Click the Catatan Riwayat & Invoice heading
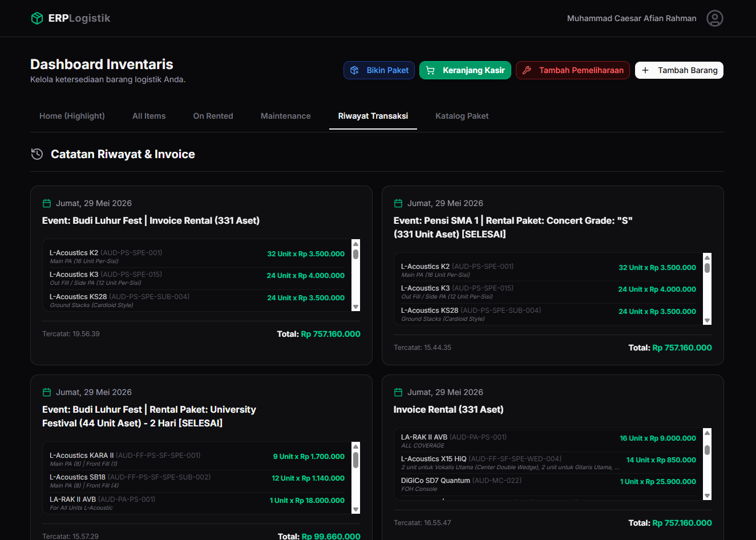The image size is (756, 540). pos(123,154)
